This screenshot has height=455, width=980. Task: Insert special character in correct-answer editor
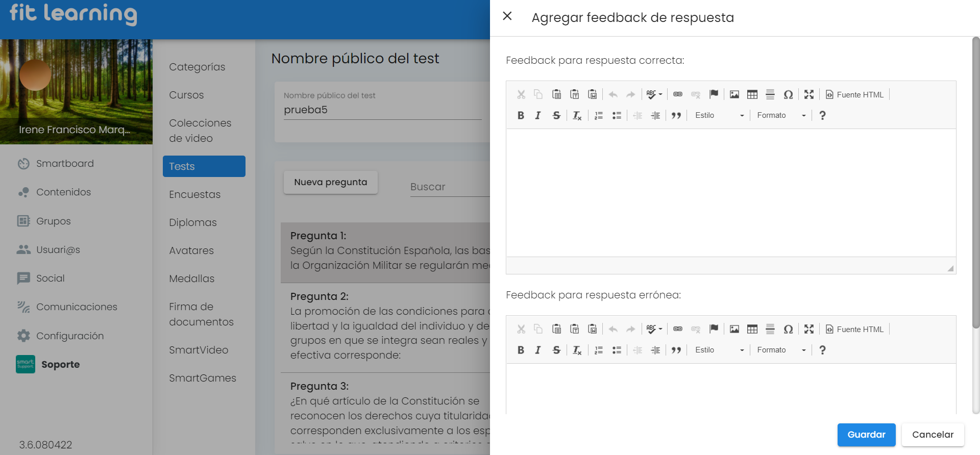[788, 94]
